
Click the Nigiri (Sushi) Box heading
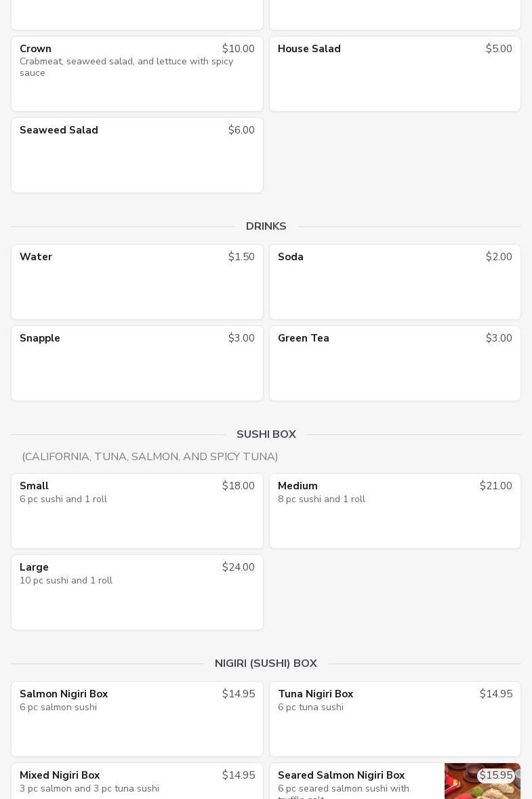coord(266,663)
